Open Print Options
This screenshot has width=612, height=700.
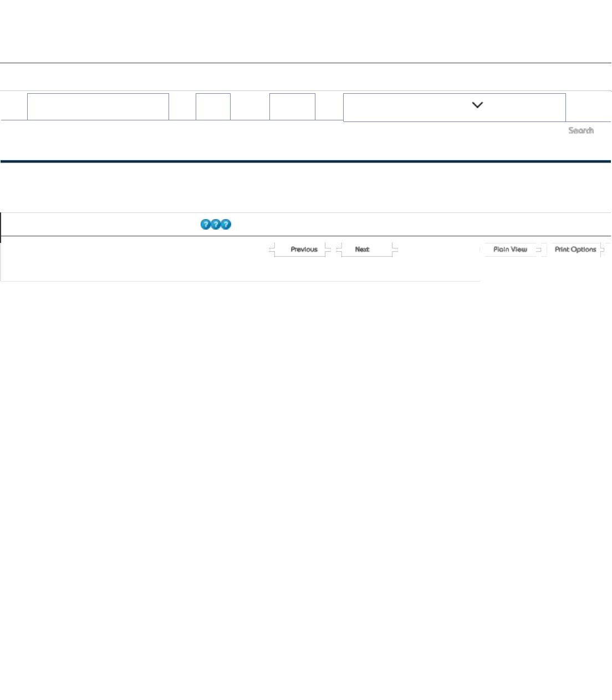point(575,250)
